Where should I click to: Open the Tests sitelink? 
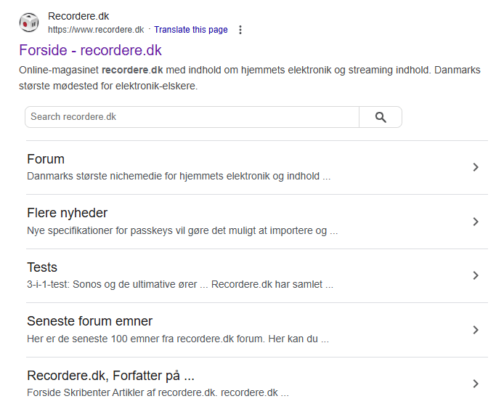42,267
